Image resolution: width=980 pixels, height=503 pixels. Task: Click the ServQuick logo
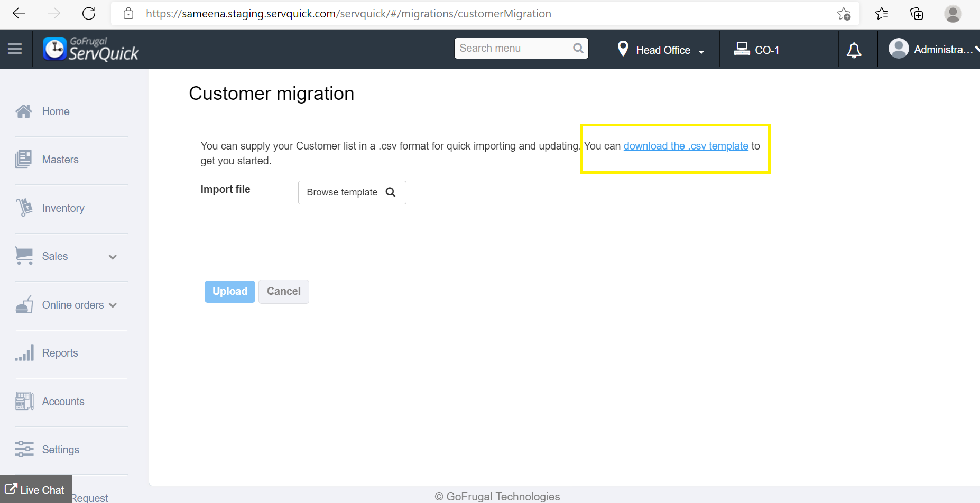coord(91,49)
